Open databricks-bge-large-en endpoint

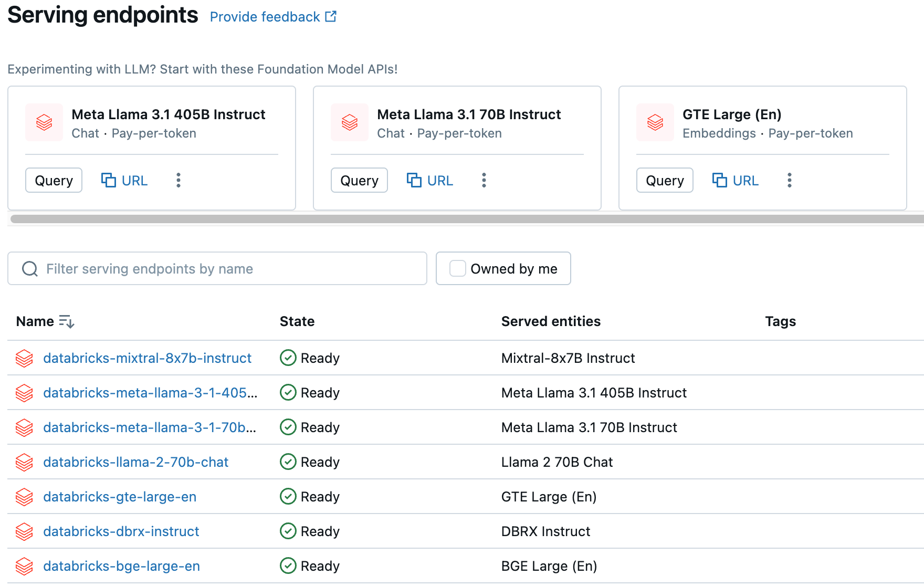[x=122, y=566]
